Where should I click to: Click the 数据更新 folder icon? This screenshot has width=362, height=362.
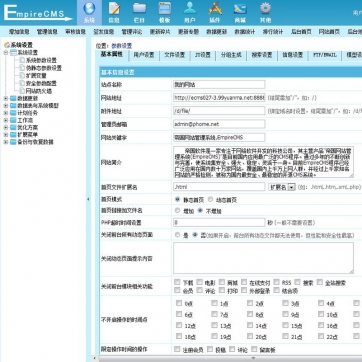[x=13, y=98]
